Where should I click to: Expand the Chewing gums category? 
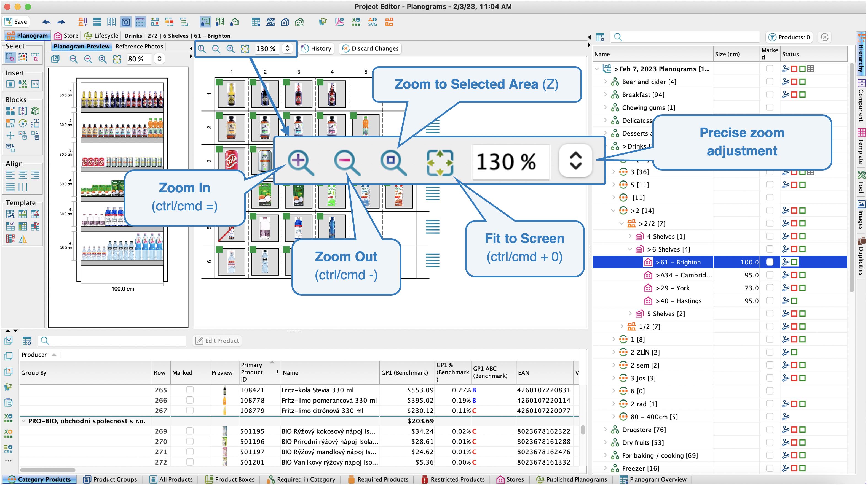coord(605,107)
